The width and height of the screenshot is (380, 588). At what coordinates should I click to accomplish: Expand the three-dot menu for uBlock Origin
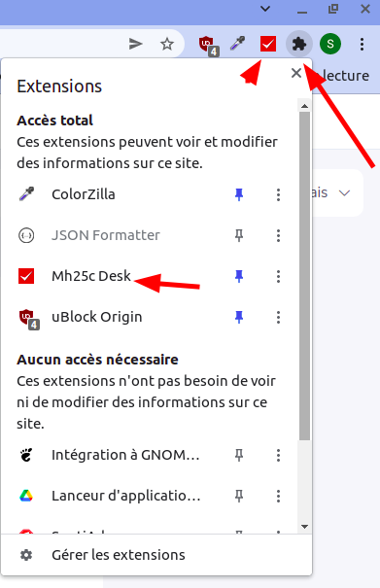click(278, 317)
